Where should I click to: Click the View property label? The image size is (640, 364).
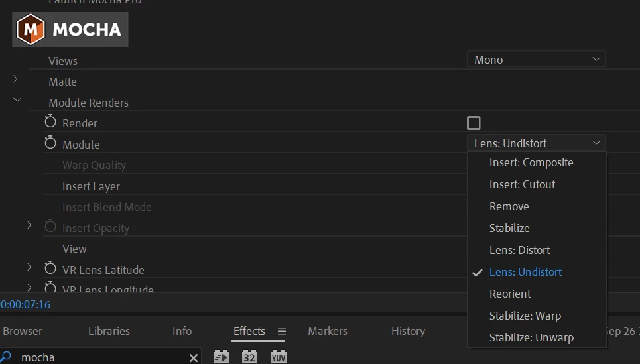click(x=74, y=249)
